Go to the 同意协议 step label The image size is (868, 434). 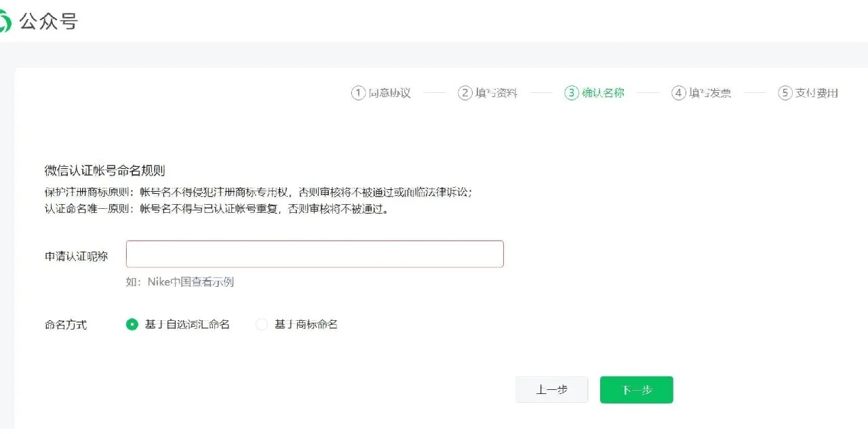(x=390, y=93)
